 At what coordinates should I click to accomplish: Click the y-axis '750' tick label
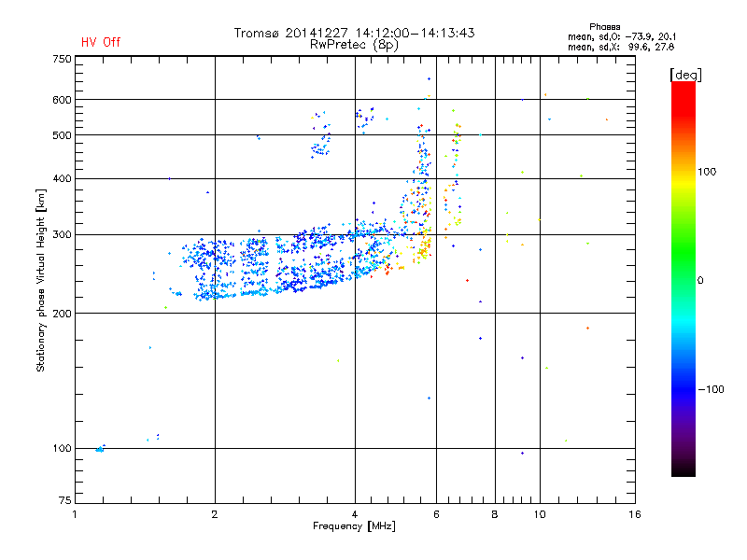point(62,59)
